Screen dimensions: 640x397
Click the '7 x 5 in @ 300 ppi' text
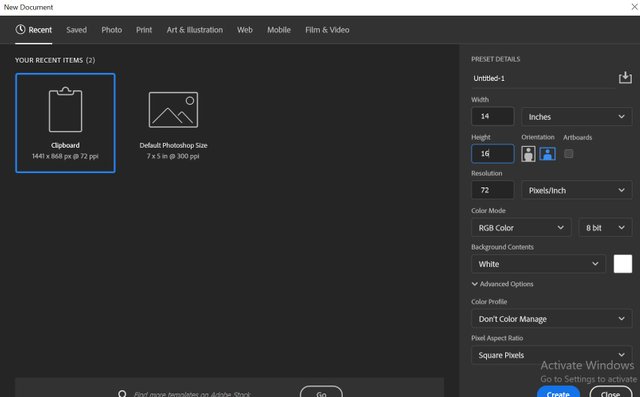click(173, 156)
